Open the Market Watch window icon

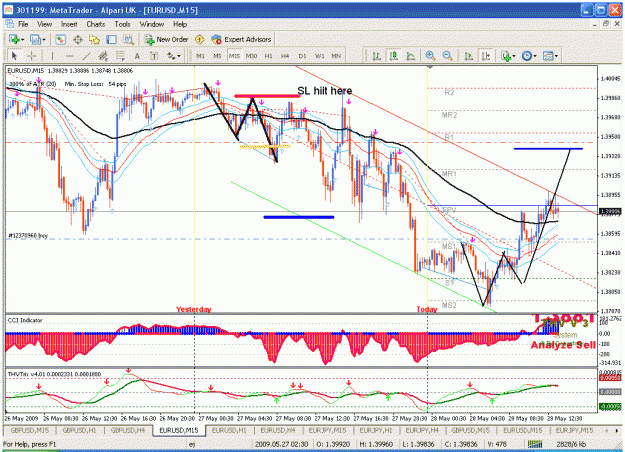coord(61,39)
